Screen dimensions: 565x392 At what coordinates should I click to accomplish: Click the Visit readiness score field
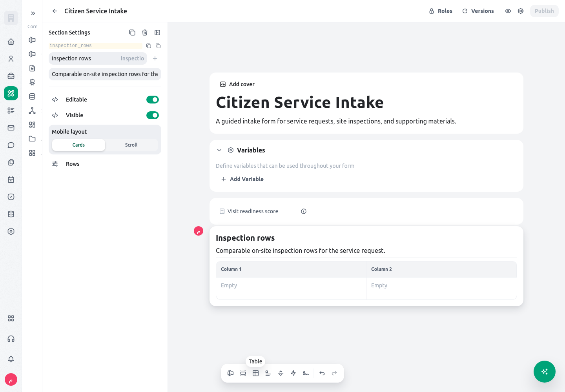point(366,211)
